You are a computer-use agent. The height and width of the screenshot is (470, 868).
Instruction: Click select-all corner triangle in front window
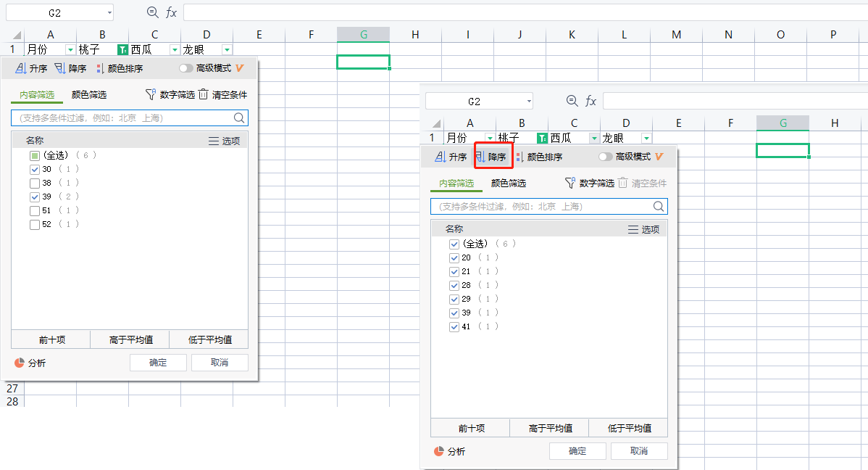click(x=437, y=123)
